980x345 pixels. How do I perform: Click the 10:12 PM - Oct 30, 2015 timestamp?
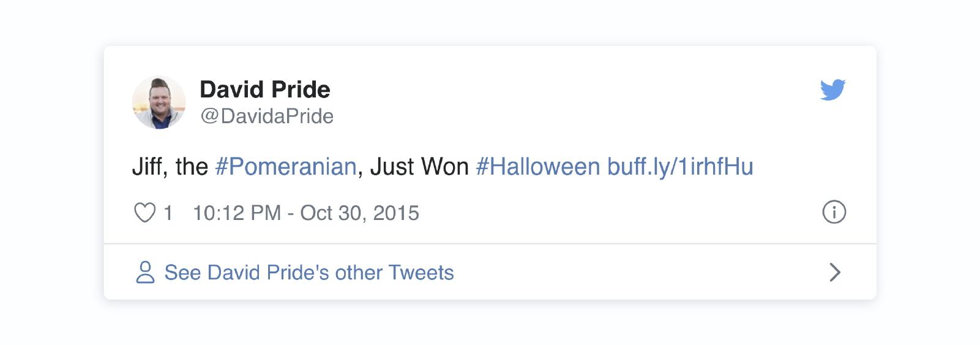(306, 213)
